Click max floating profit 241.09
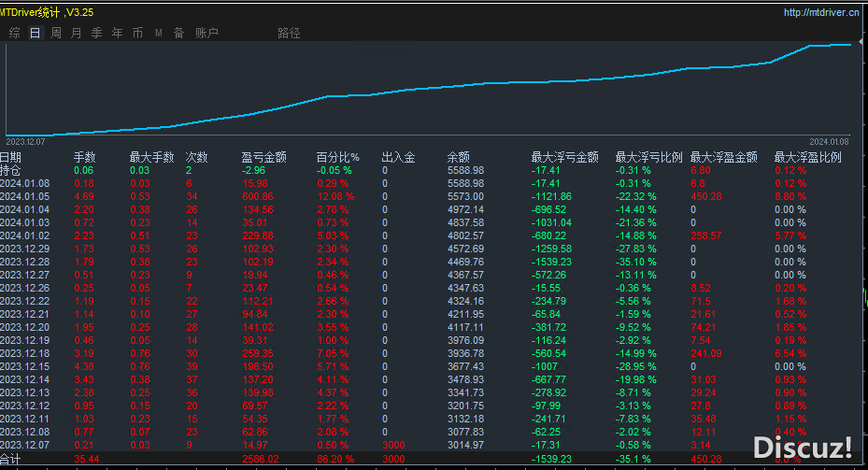This screenshot has height=470, width=868. pyautogui.click(x=706, y=354)
